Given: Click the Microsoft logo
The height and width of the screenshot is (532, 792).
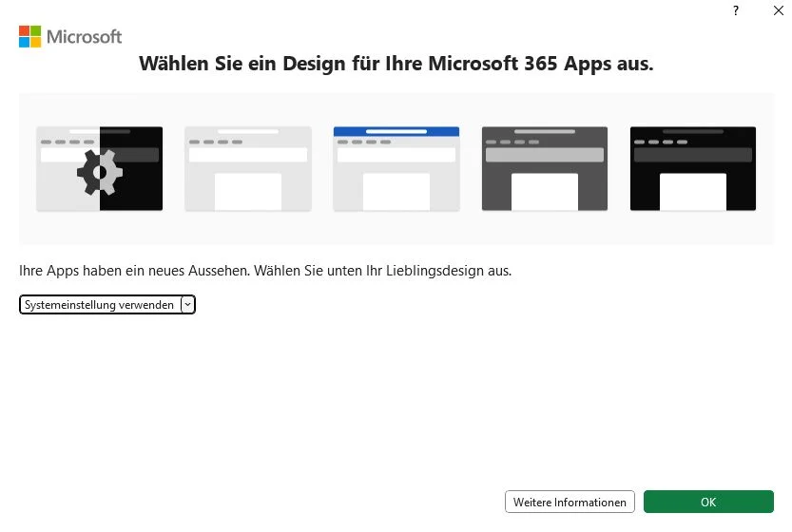Looking at the screenshot, I should (x=70, y=37).
